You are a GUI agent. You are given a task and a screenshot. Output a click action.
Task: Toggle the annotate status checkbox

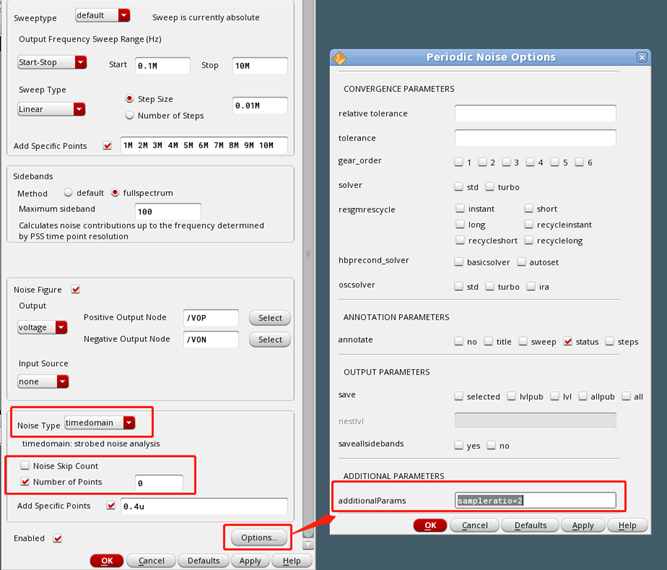[x=568, y=341]
